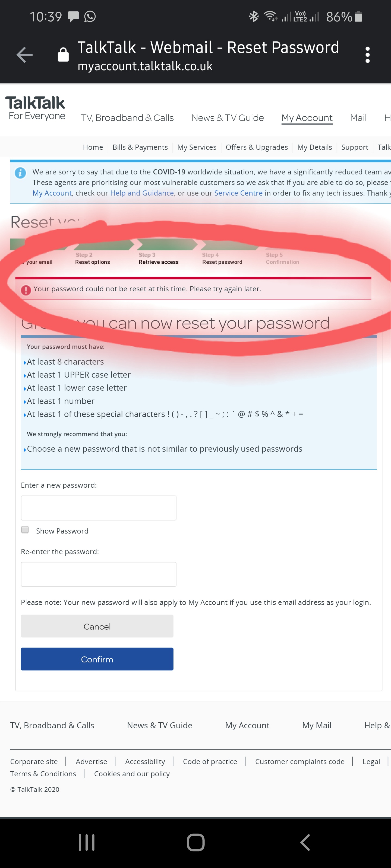Click the grey Cancel button
391x868 pixels.
[x=97, y=626]
